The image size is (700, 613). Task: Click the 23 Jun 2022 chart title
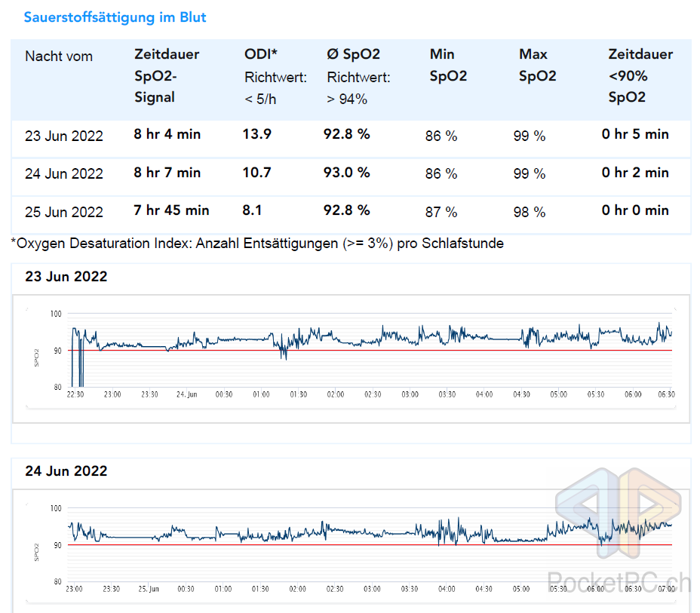click(x=66, y=277)
